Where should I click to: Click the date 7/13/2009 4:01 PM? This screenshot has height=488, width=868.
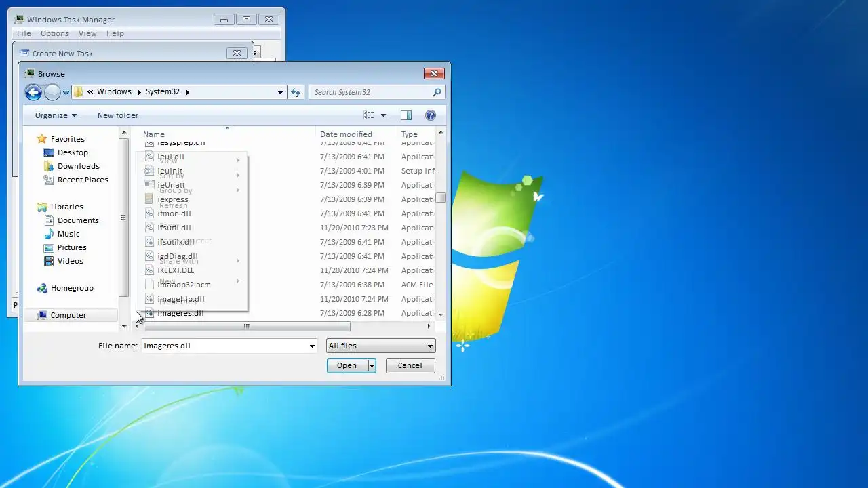352,171
